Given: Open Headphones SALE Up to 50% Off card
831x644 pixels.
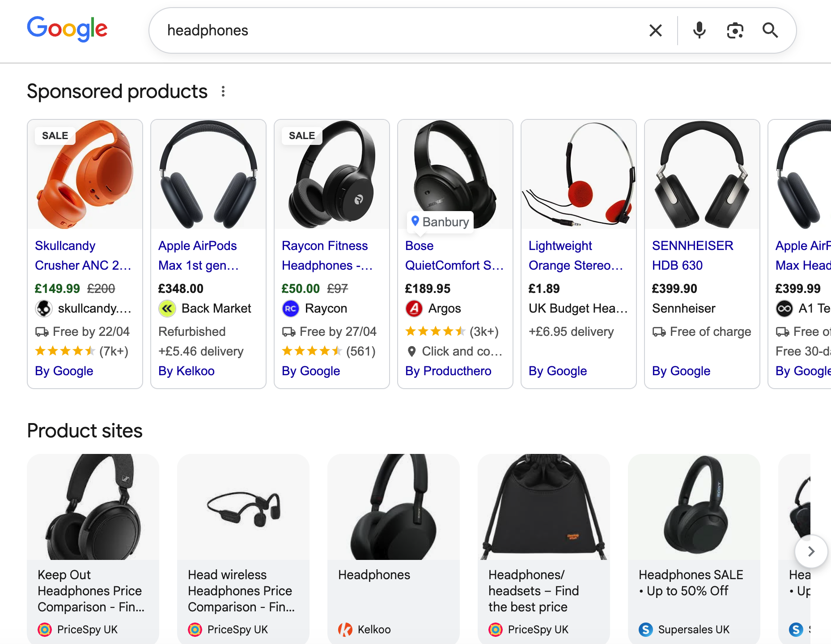Looking at the screenshot, I should coord(694,549).
